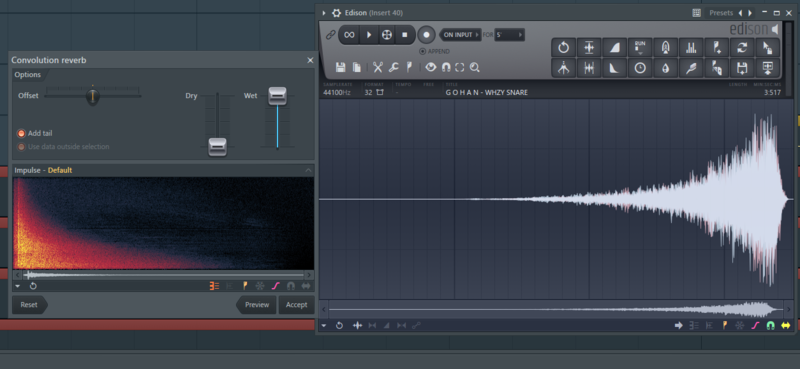
Task: Toggle the loop (infinity) button
Action: click(x=349, y=35)
